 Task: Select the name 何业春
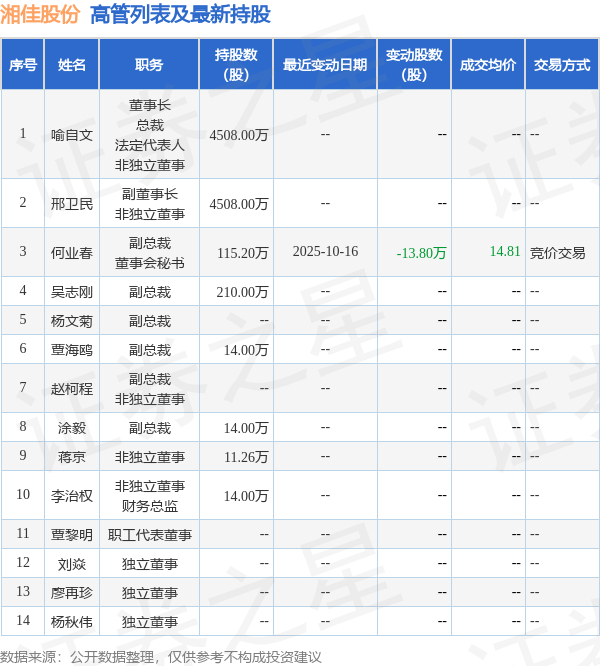pyautogui.click(x=72, y=253)
